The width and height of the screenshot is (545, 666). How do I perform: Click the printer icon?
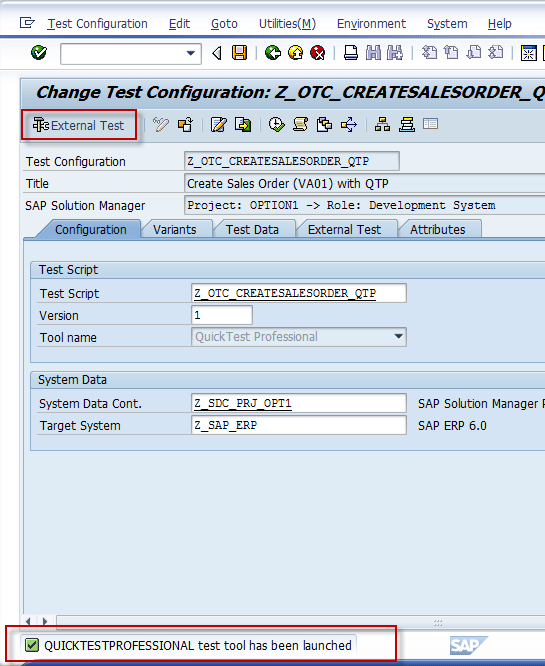(x=350, y=53)
